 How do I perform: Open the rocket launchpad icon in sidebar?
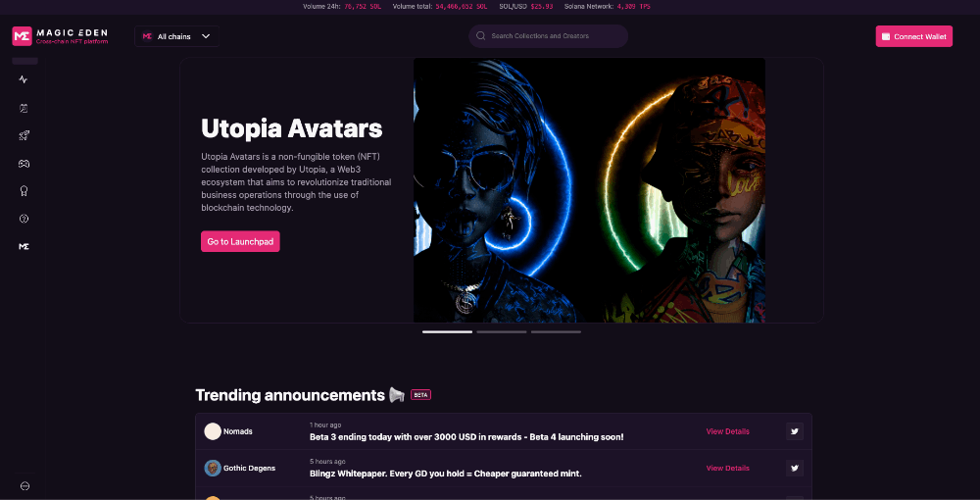pos(24,135)
